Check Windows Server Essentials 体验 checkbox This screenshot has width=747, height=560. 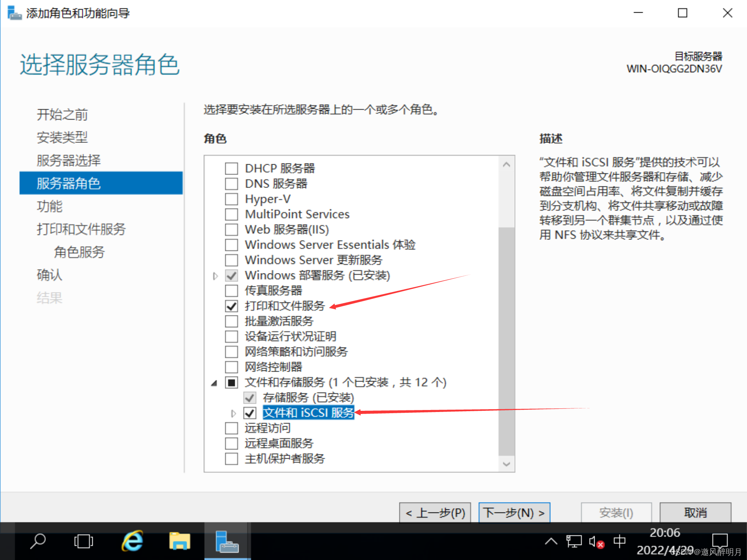pos(232,245)
